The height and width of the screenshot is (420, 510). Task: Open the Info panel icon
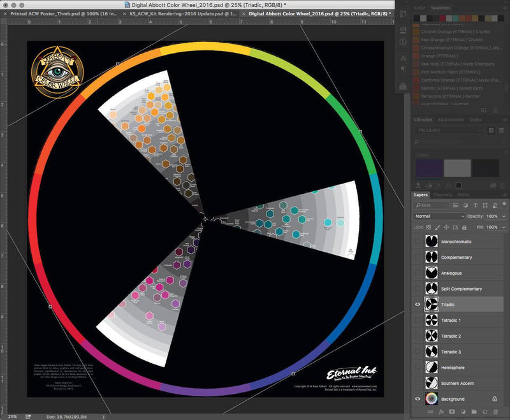point(403,41)
